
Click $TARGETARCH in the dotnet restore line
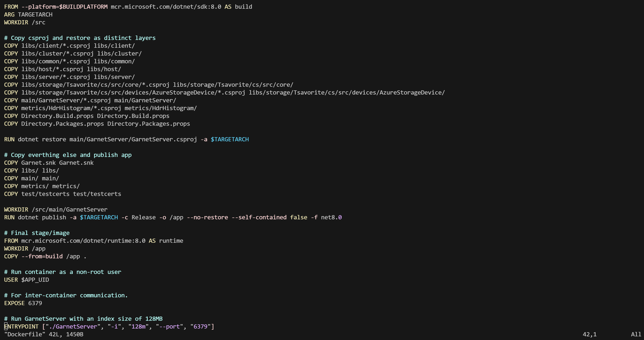point(230,139)
